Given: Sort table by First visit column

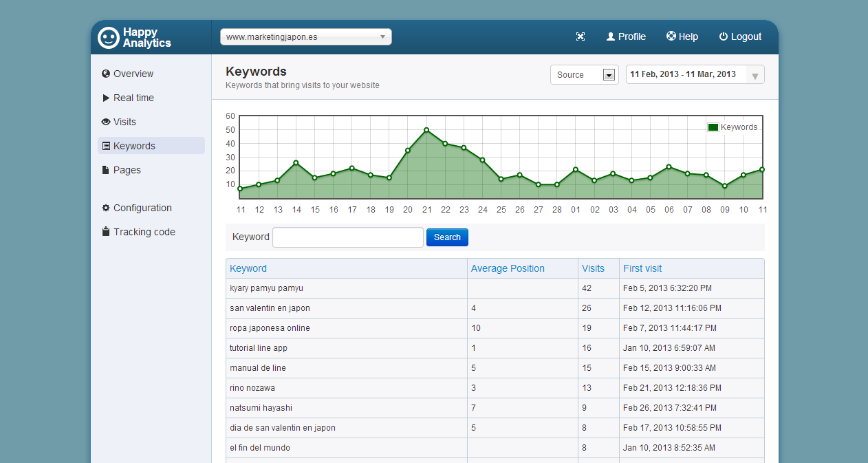Looking at the screenshot, I should coord(642,268).
